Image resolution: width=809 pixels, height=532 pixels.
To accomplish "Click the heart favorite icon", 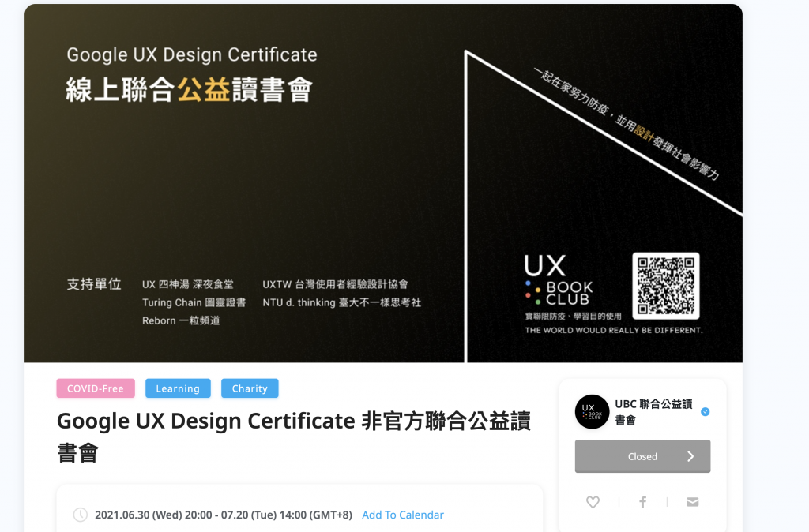I will click(x=593, y=501).
